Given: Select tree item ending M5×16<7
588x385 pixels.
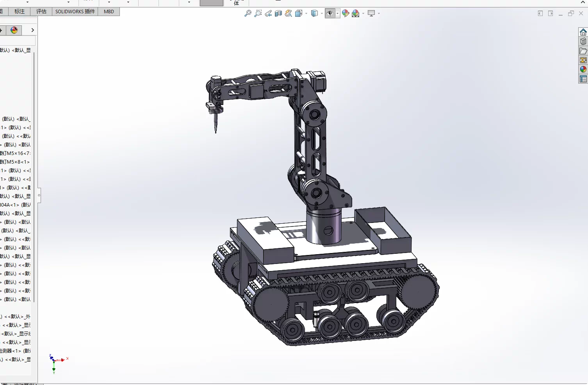Looking at the screenshot, I should tap(15, 153).
